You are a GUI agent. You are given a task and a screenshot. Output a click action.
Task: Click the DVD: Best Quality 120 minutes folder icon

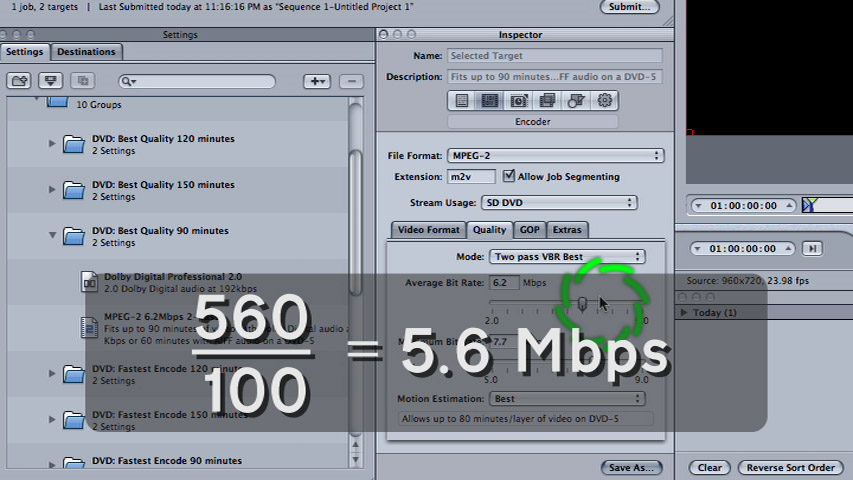(73, 144)
